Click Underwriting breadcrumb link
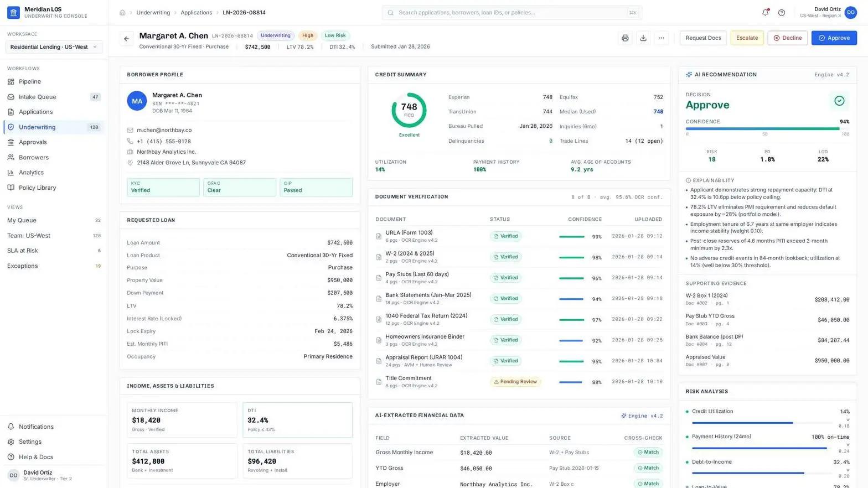Image resolution: width=868 pixels, height=488 pixels. (x=153, y=12)
